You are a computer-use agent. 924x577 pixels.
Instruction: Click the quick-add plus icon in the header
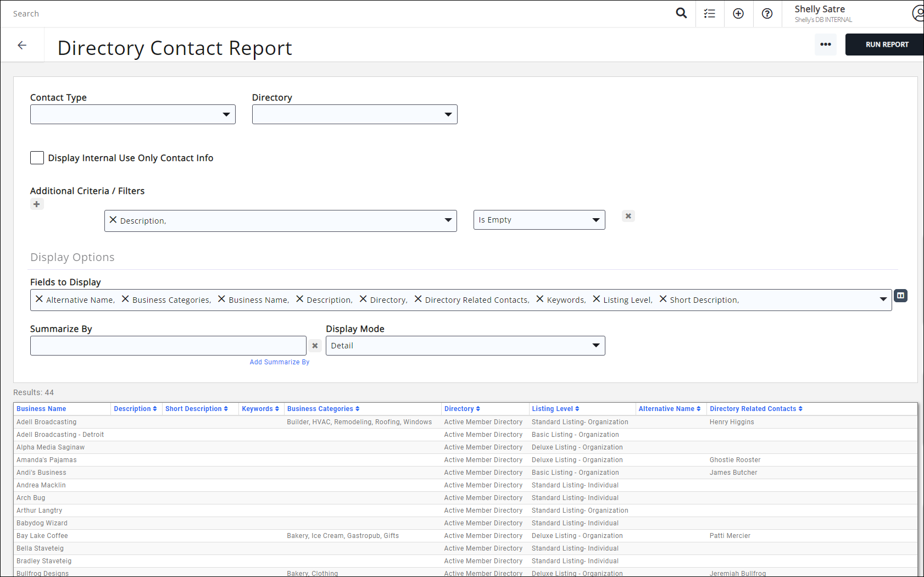[738, 13]
